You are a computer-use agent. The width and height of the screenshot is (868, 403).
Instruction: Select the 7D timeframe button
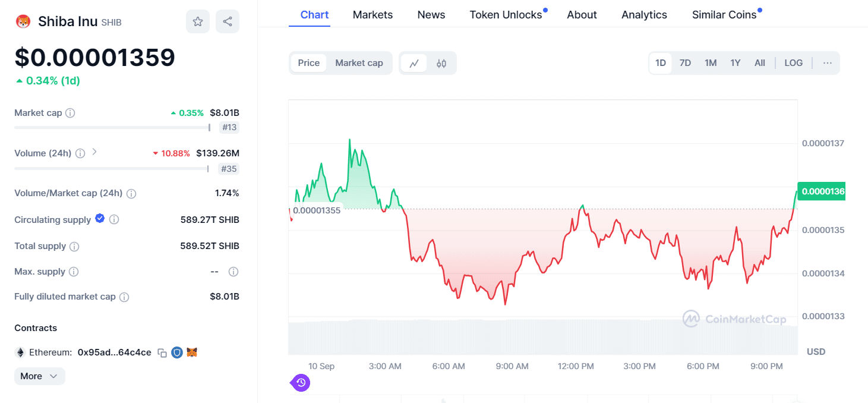pyautogui.click(x=685, y=62)
